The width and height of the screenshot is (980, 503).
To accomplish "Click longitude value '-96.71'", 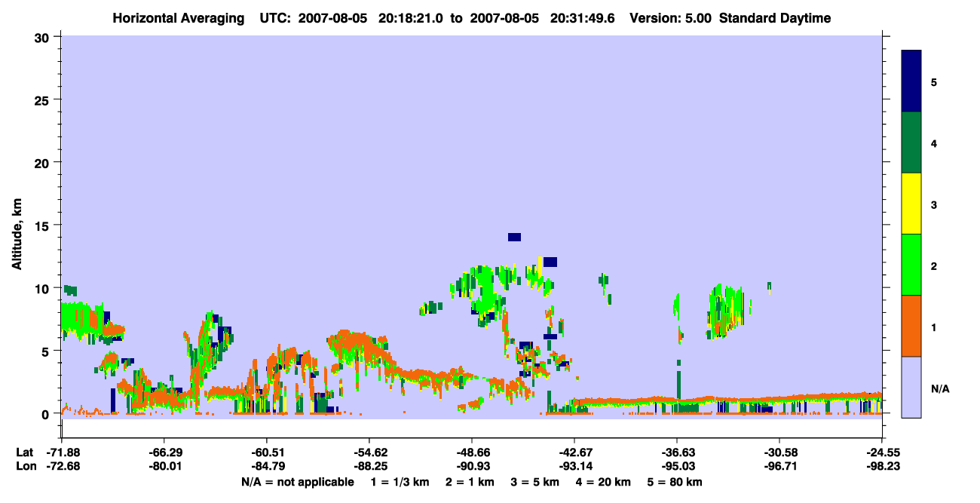I will [779, 466].
